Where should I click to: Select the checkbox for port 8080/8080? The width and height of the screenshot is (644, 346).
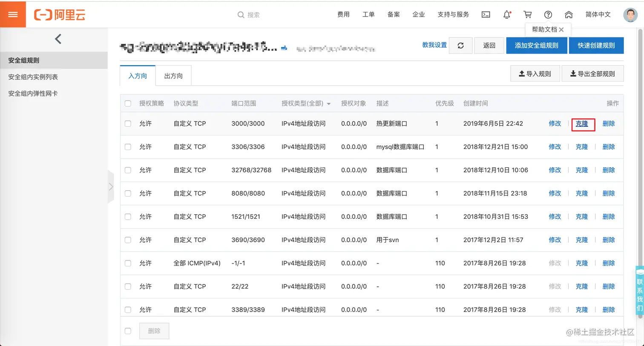(128, 193)
